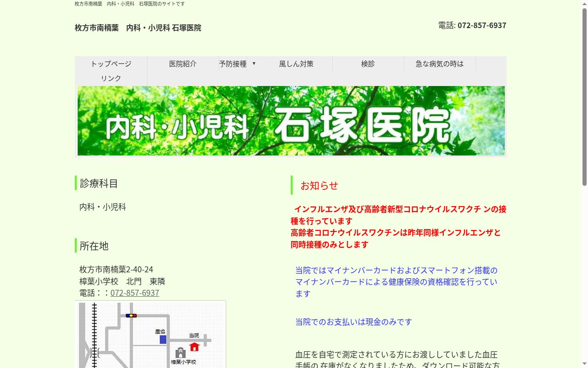The image size is (588, 368).
Task: Click the scrollbar down arrow
Action: pos(584,364)
